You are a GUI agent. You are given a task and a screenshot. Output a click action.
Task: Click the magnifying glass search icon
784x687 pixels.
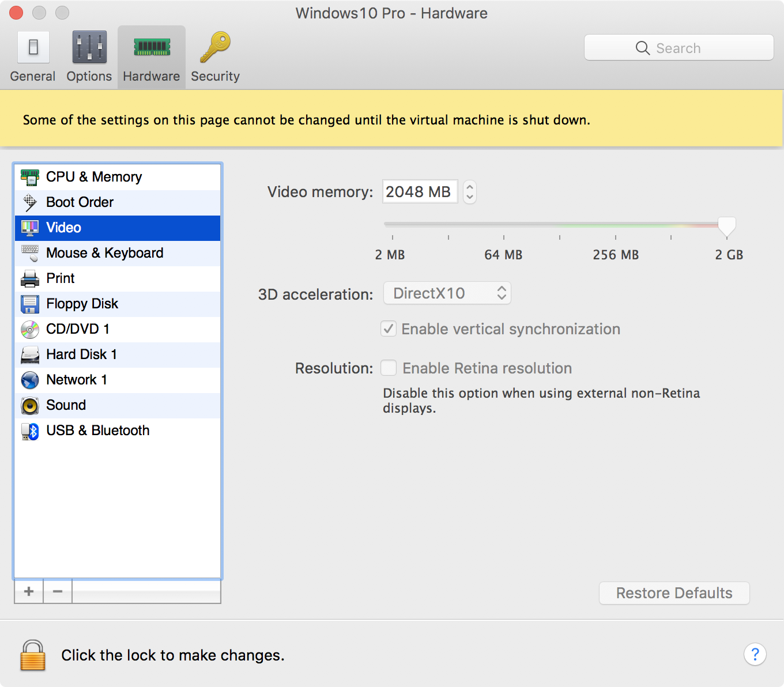[643, 48]
